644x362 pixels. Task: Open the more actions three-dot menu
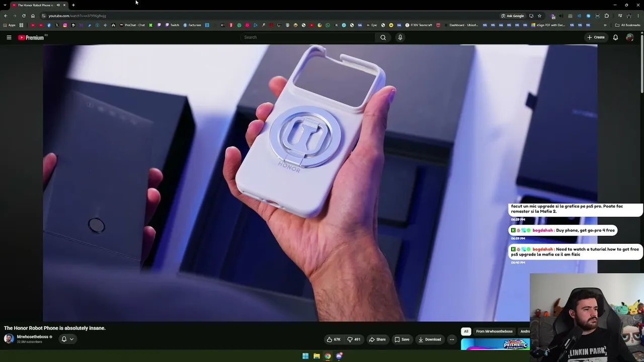click(452, 339)
